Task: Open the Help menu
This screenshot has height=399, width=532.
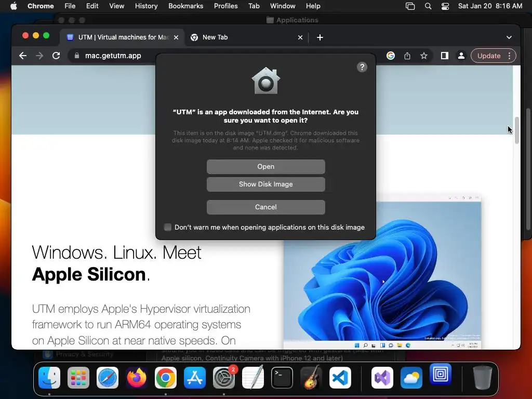Action: tap(313, 6)
